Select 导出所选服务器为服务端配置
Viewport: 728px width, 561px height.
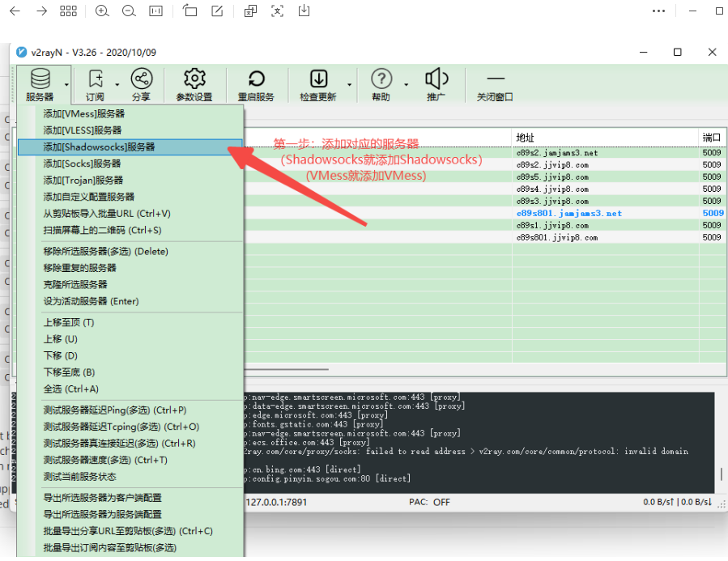click(x=130, y=515)
